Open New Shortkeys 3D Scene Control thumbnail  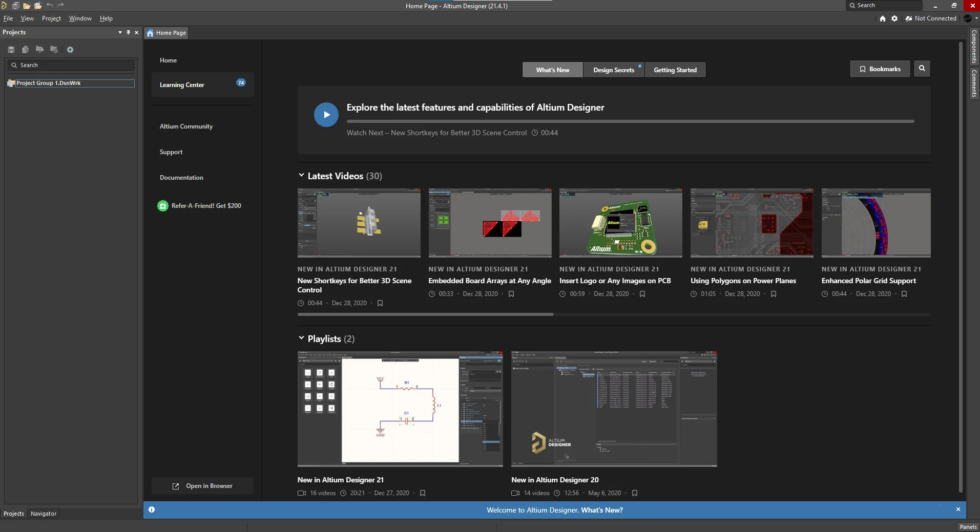(x=359, y=223)
